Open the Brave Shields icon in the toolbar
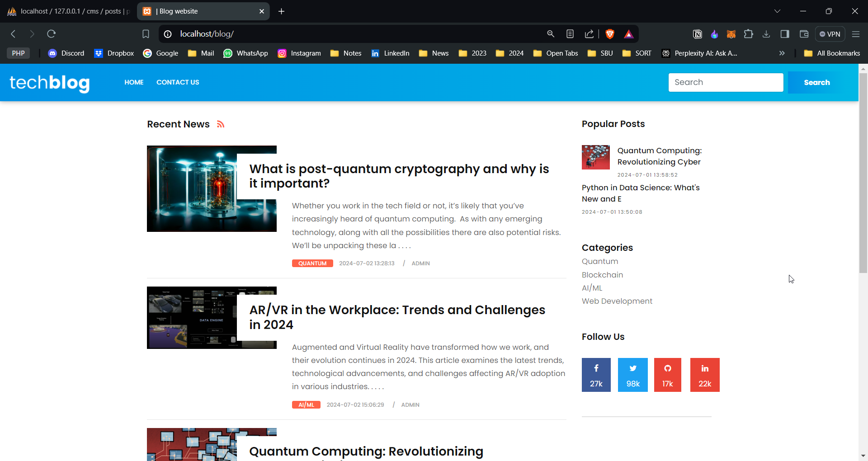 pos(609,33)
